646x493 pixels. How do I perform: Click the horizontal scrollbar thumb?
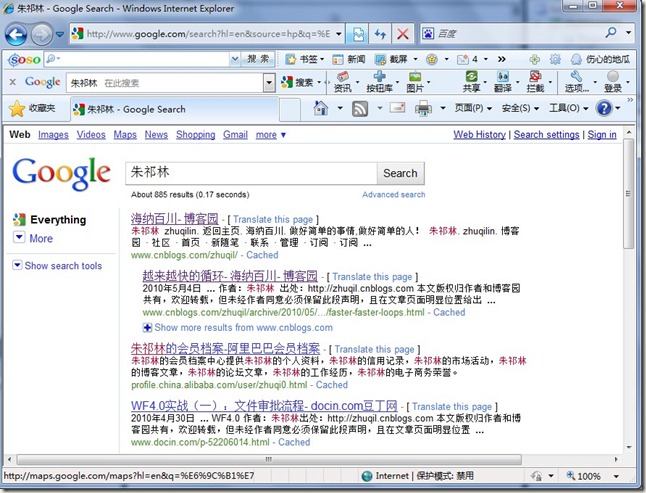[269, 459]
